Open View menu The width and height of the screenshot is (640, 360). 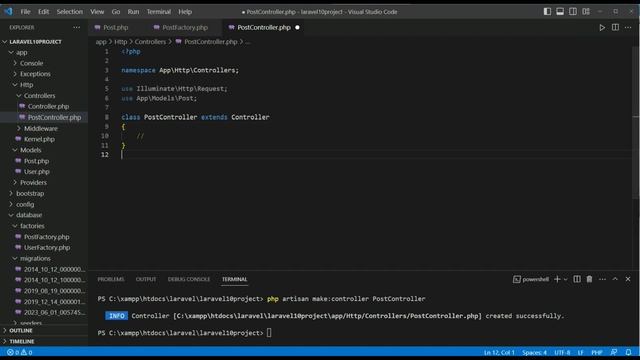(97, 11)
